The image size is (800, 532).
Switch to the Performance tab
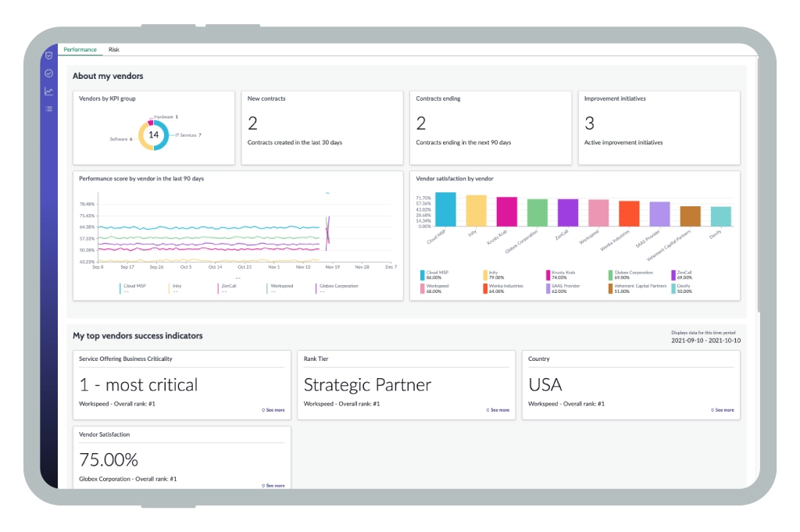tap(80, 49)
